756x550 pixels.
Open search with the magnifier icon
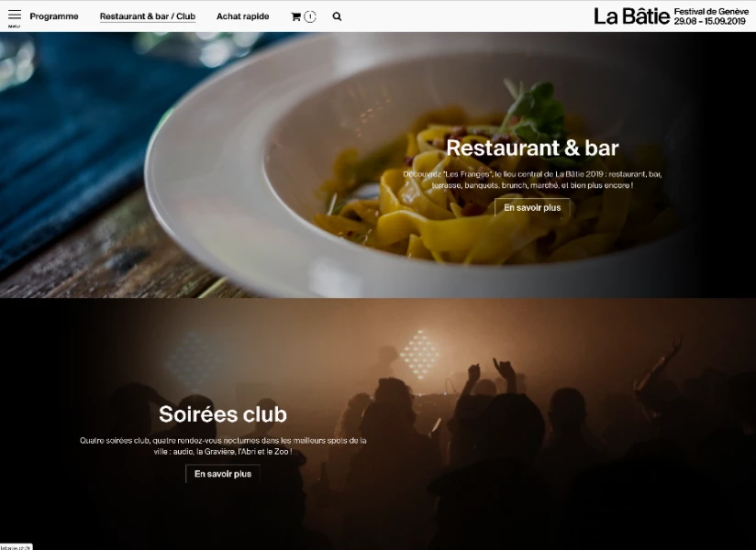pyautogui.click(x=337, y=16)
